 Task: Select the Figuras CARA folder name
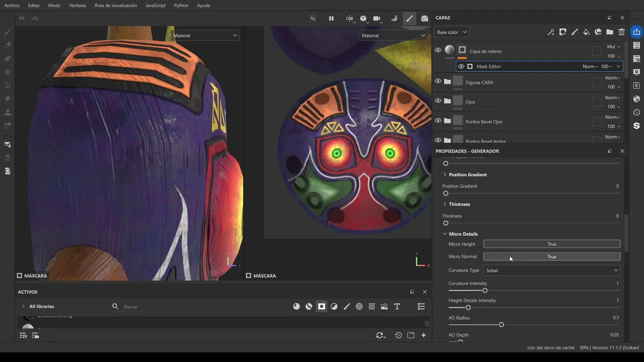[x=479, y=82]
